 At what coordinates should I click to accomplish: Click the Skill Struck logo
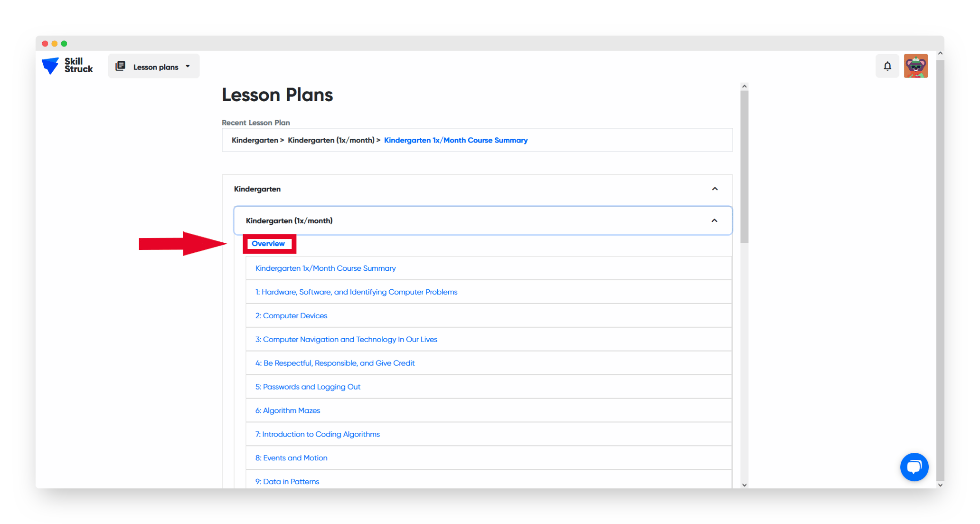[66, 66]
